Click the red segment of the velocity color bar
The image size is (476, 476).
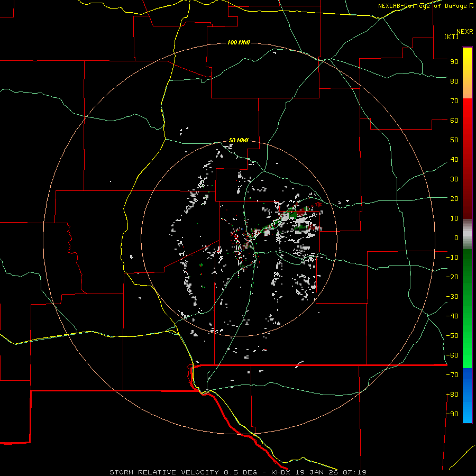[x=467, y=159]
